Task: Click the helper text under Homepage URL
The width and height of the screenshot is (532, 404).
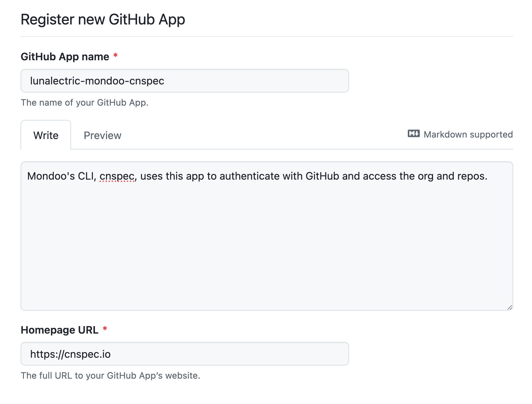Action: pyautogui.click(x=110, y=376)
